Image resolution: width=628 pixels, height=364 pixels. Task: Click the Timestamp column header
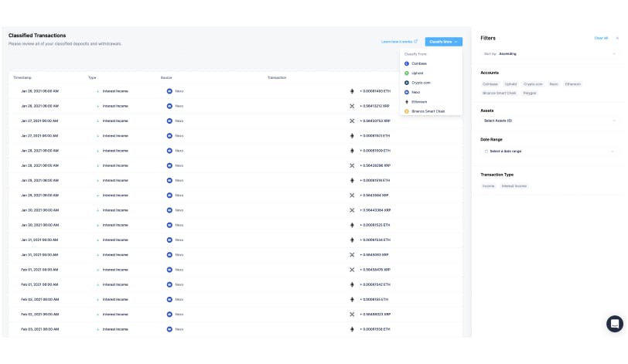click(x=22, y=77)
